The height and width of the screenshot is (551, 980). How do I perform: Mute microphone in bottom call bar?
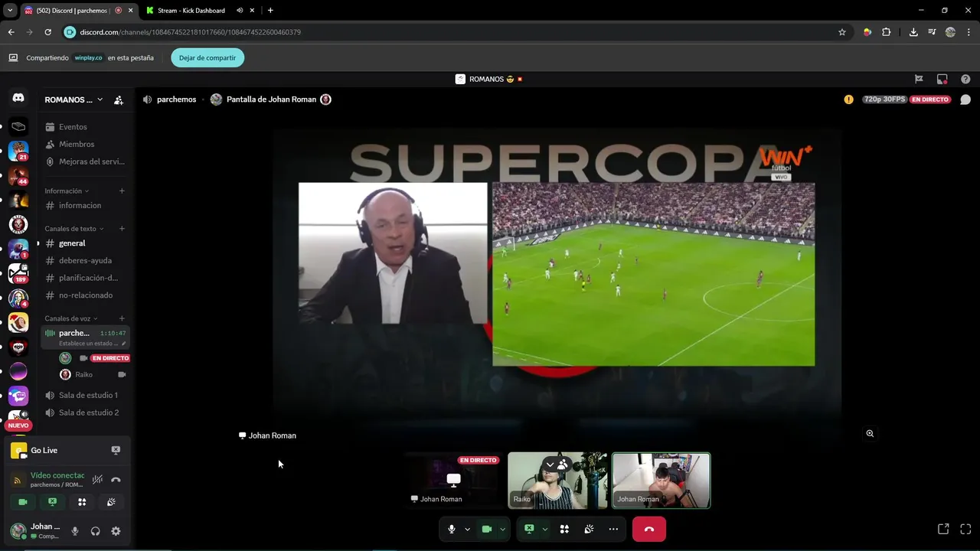(452, 529)
